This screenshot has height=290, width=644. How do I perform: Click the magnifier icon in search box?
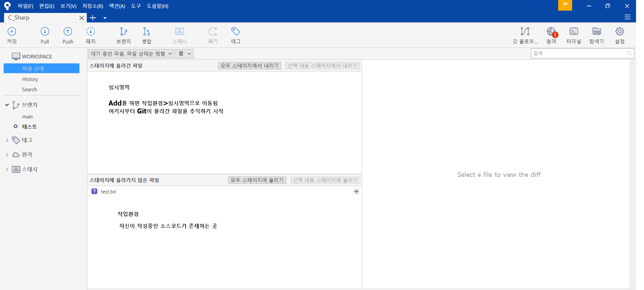pyautogui.click(x=629, y=53)
